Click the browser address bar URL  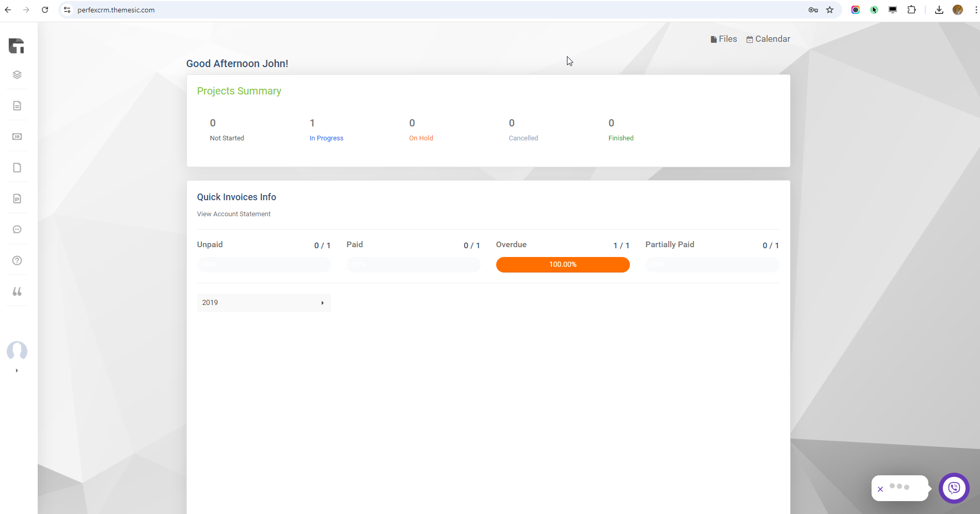point(116,10)
